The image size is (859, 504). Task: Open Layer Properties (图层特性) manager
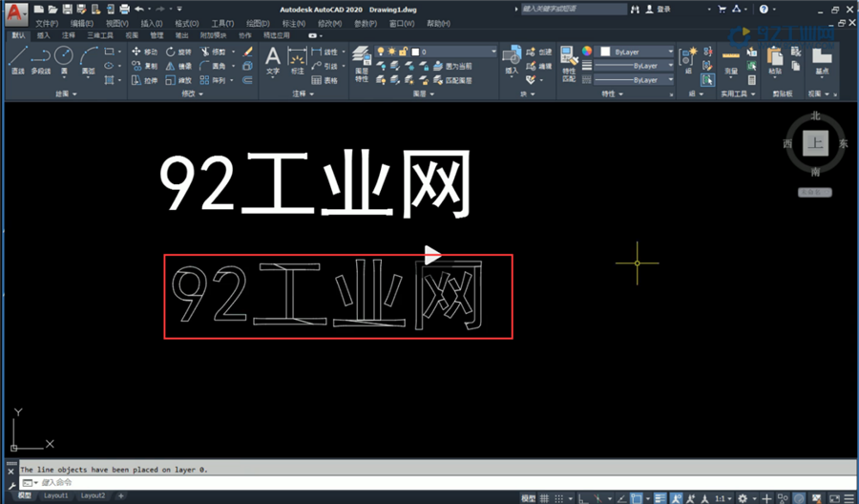pyautogui.click(x=362, y=64)
